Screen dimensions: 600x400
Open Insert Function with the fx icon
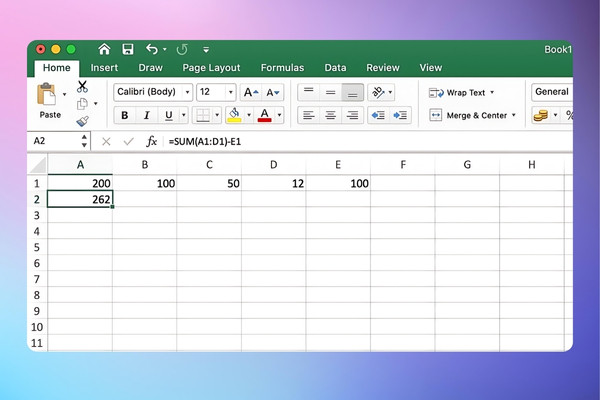coord(152,142)
